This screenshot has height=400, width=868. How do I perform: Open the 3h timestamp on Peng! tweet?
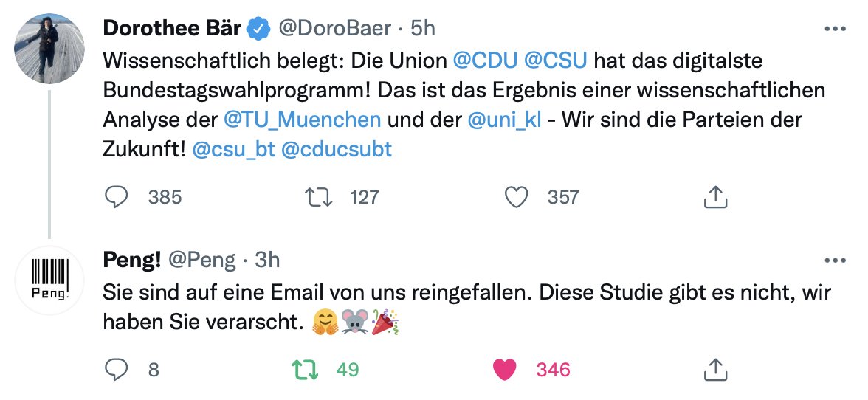click(x=267, y=260)
